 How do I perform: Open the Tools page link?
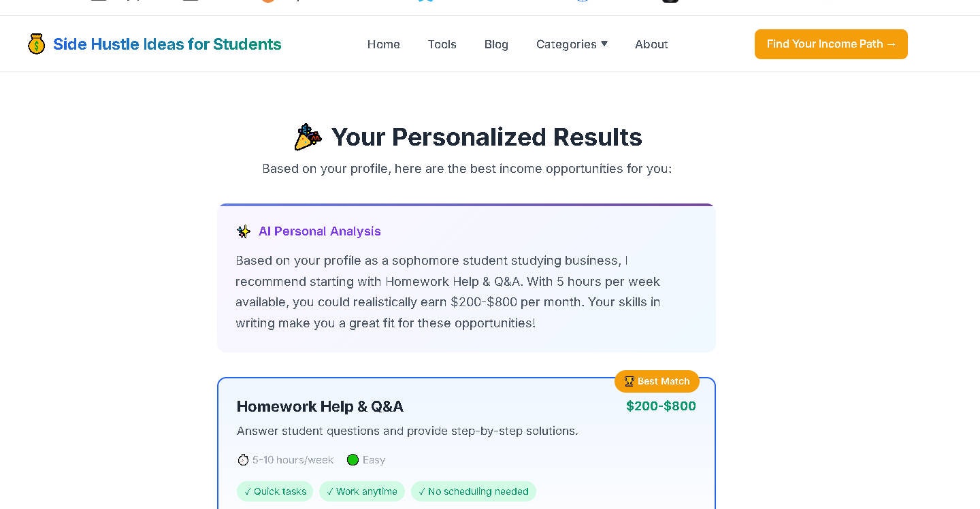(442, 44)
